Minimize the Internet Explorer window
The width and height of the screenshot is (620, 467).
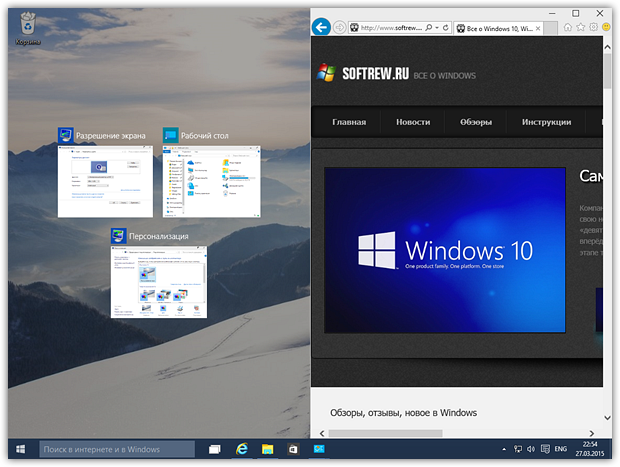click(x=552, y=13)
